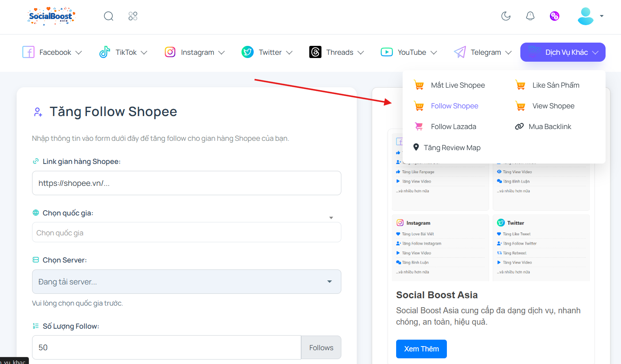The width and height of the screenshot is (621, 364).
Task: Click the Instagram icon in navigation
Action: 170,52
